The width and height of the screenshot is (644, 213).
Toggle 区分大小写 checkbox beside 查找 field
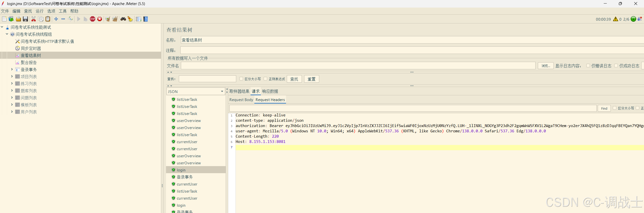(241, 79)
